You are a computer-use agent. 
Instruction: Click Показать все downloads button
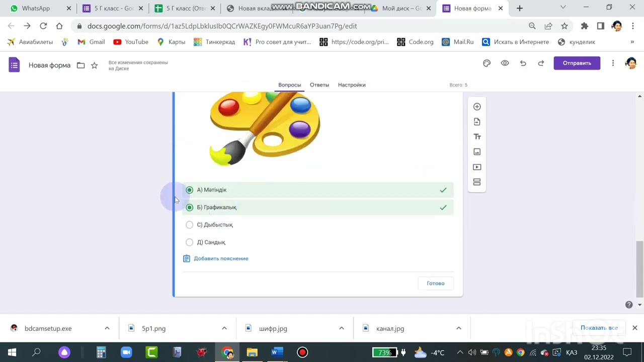tap(599, 328)
